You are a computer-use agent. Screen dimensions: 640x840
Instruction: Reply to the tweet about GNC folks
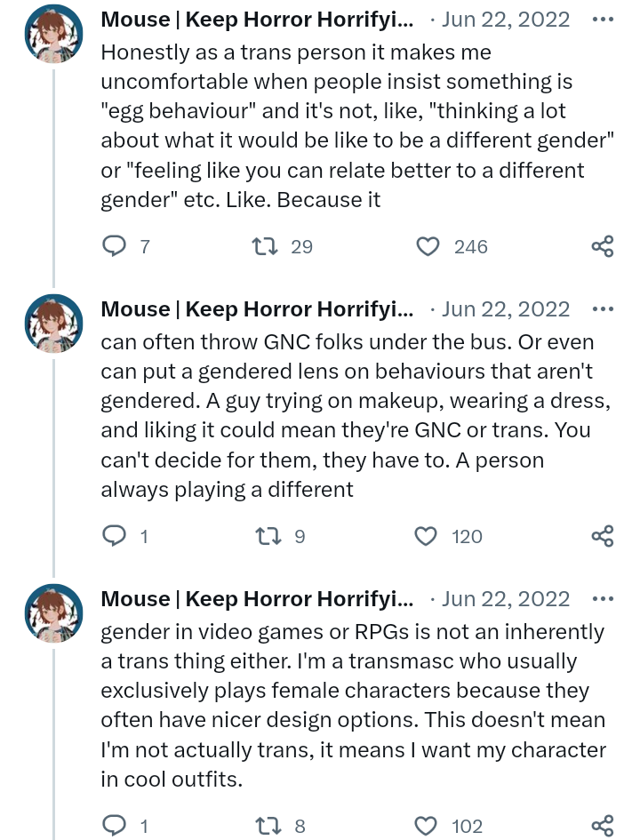point(115,536)
